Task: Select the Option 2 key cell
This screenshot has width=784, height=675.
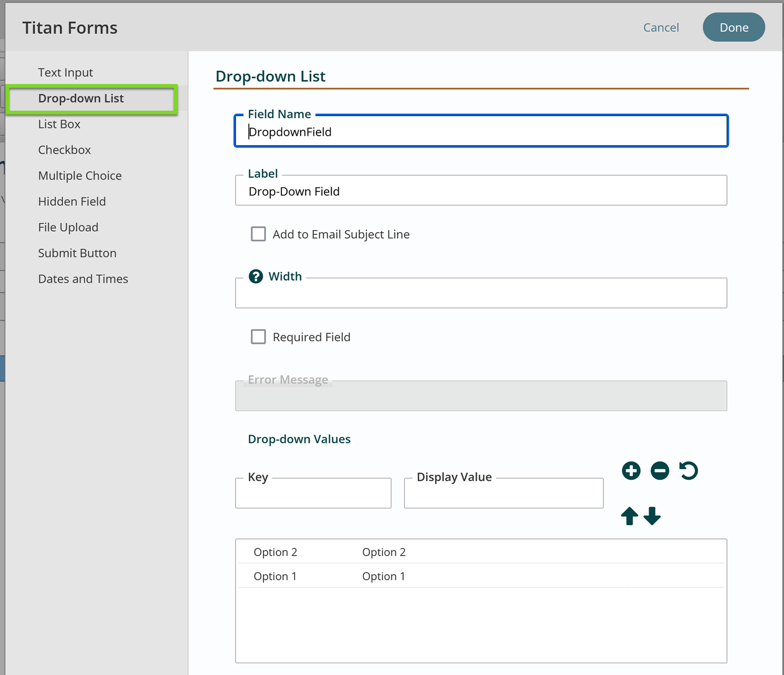Action: (275, 552)
